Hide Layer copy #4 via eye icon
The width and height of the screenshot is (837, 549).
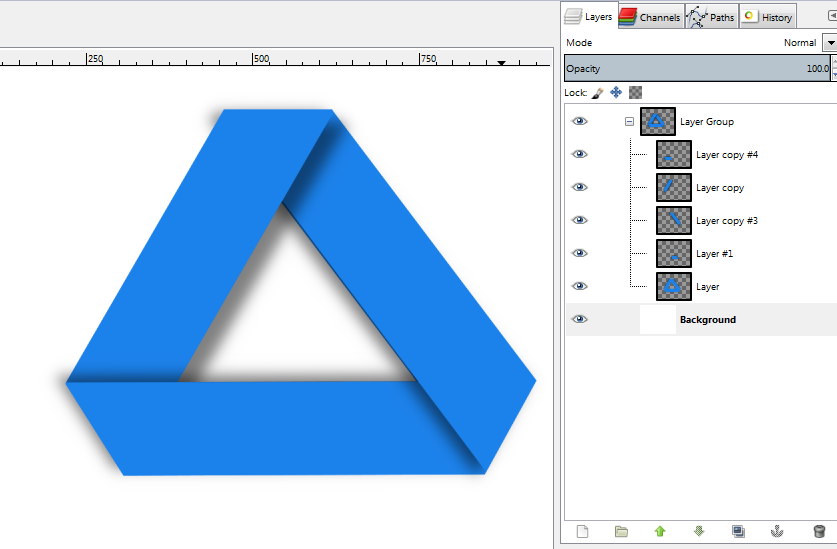pos(580,154)
